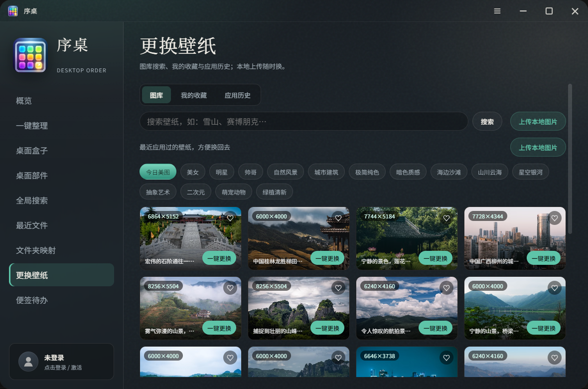588x389 pixels.
Task: Favorite the 6646×3738 night city wallpaper
Action: 446,358
